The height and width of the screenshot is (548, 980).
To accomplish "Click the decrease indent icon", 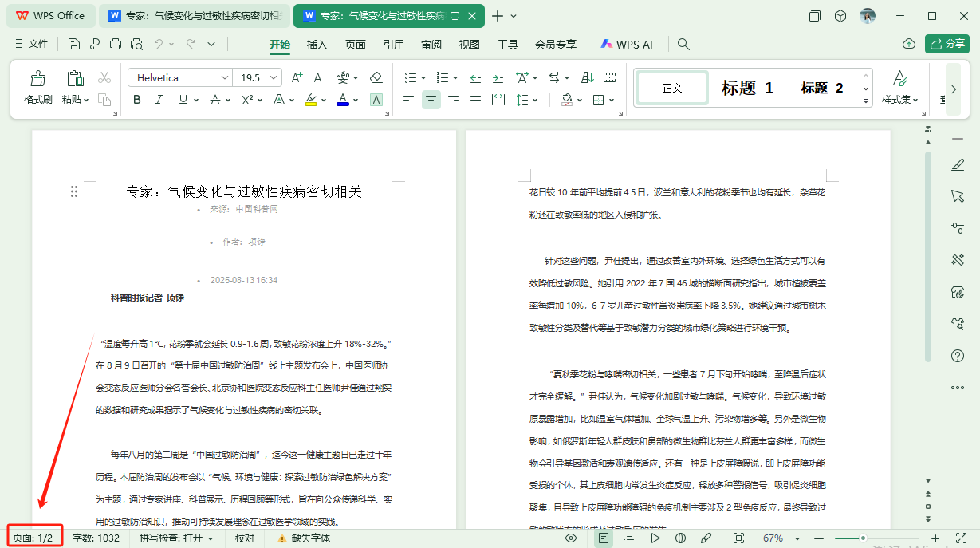I will point(476,77).
